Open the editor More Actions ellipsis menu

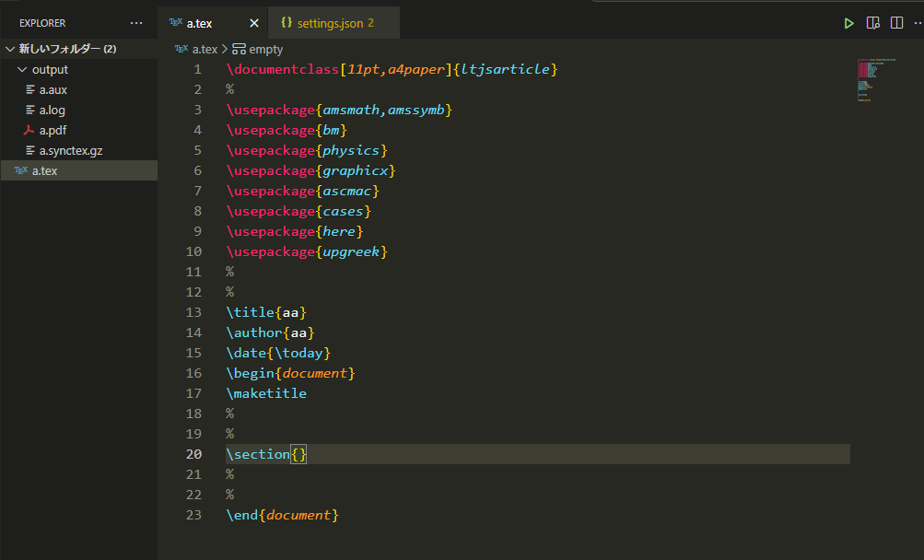918,22
